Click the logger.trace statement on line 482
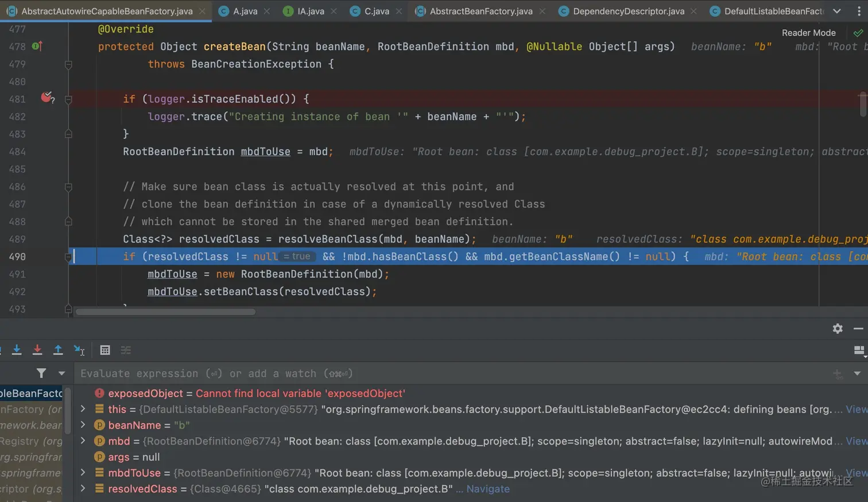 click(336, 116)
